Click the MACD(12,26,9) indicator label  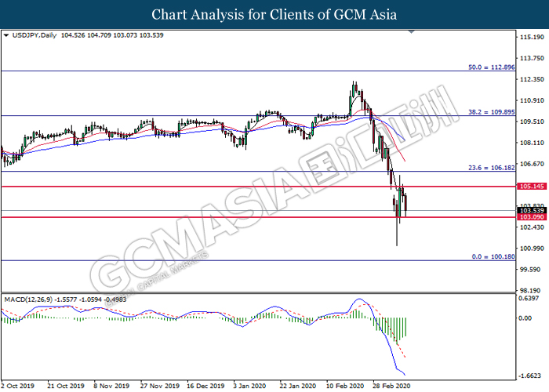click(x=28, y=299)
